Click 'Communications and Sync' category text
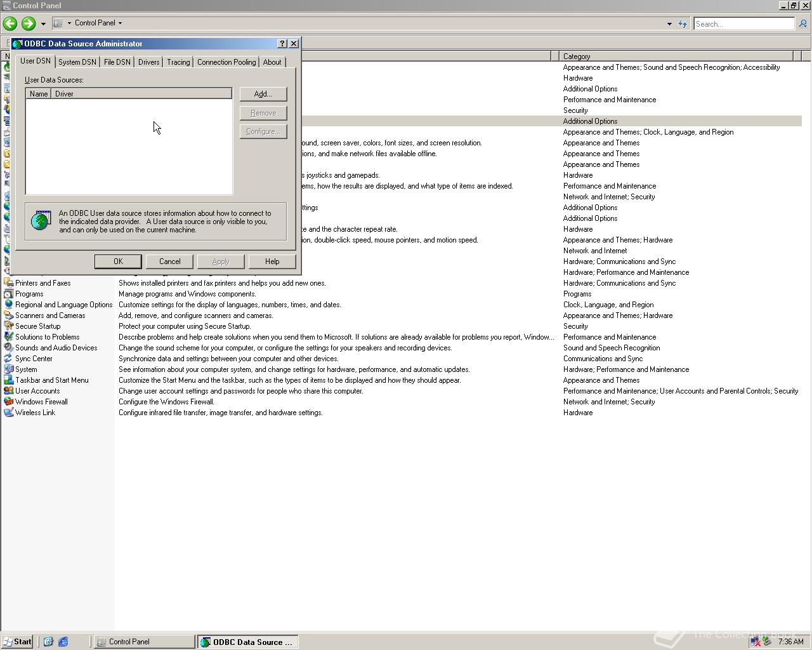The height and width of the screenshot is (650, 812). coord(603,359)
